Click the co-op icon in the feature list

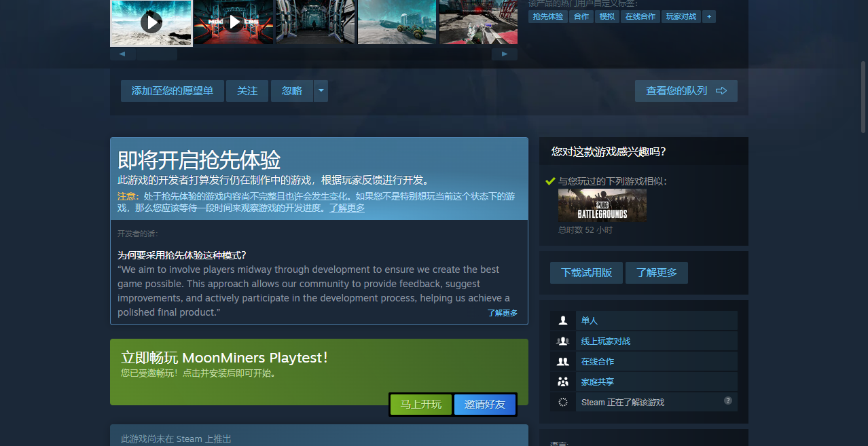pos(562,361)
